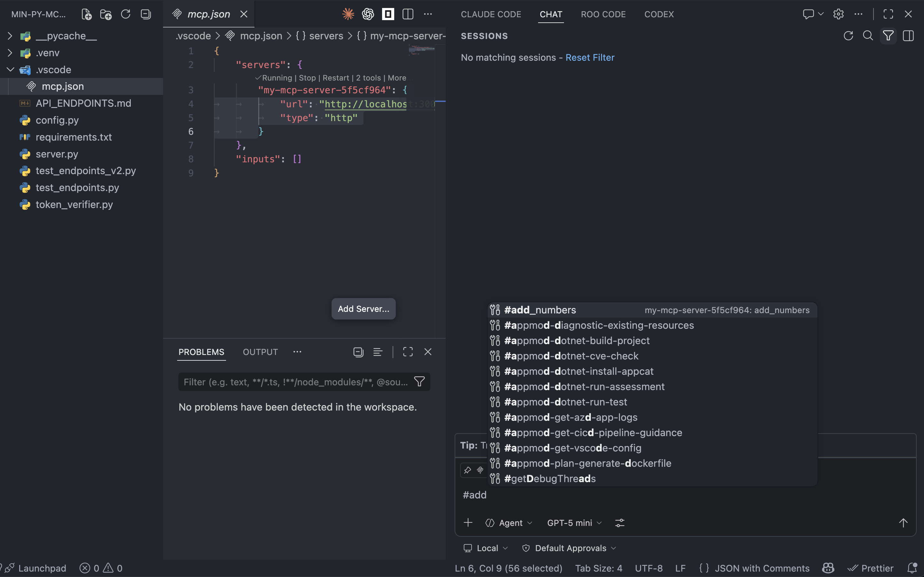Click the Add Server... button
The height and width of the screenshot is (577, 924).
coord(363,309)
